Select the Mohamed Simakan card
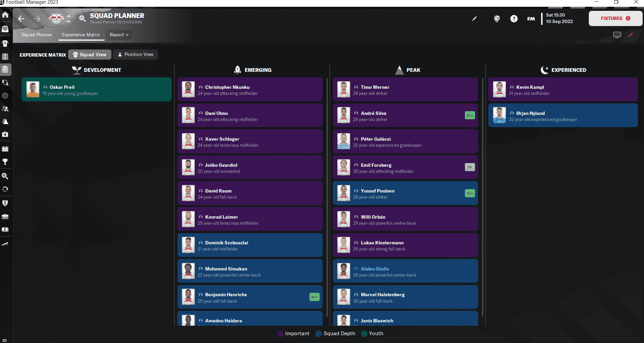This screenshot has height=343, width=644. point(250,271)
